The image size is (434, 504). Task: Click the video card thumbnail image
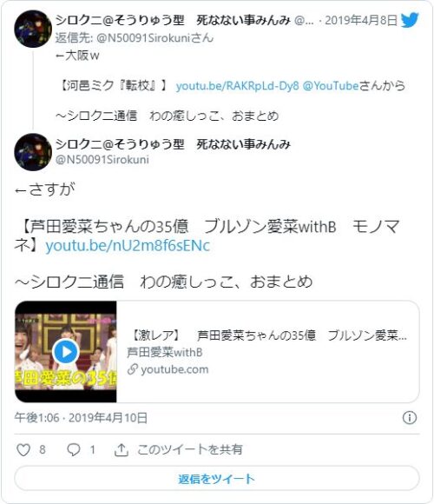coord(66,351)
